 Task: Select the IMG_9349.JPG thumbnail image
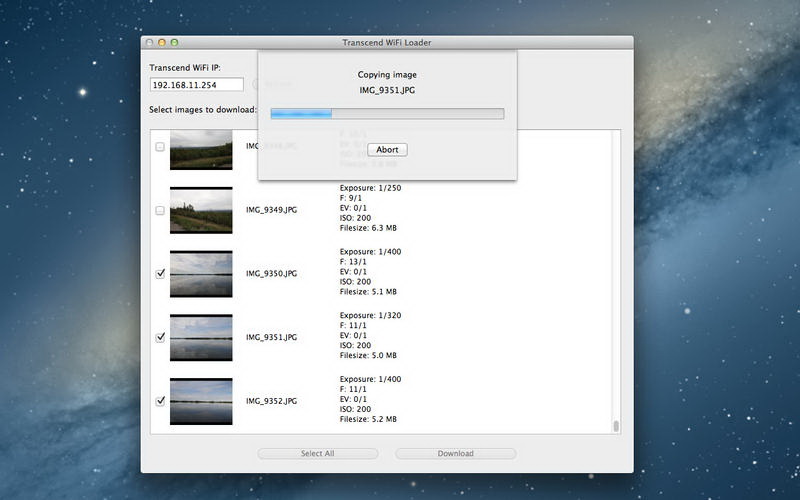[x=201, y=210]
